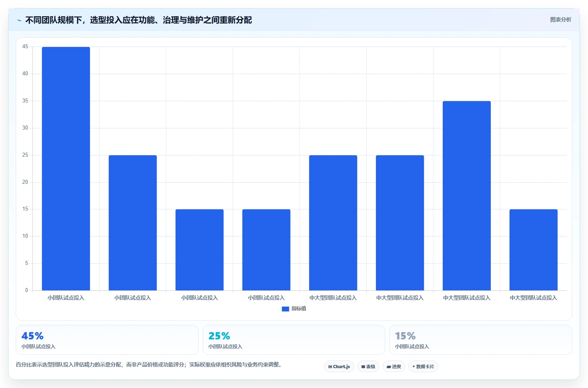Click the y-axis label 30
This screenshot has width=588, height=388.
coord(25,128)
